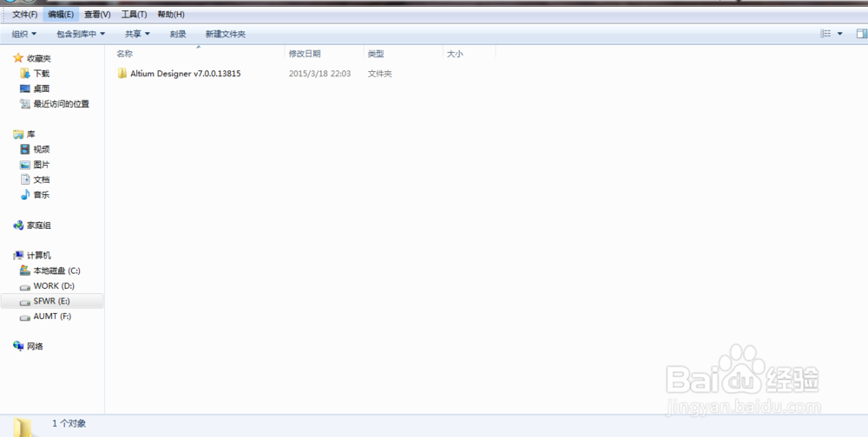Click the WORK (D:) drive icon
The width and height of the screenshot is (868, 437).
pos(25,286)
